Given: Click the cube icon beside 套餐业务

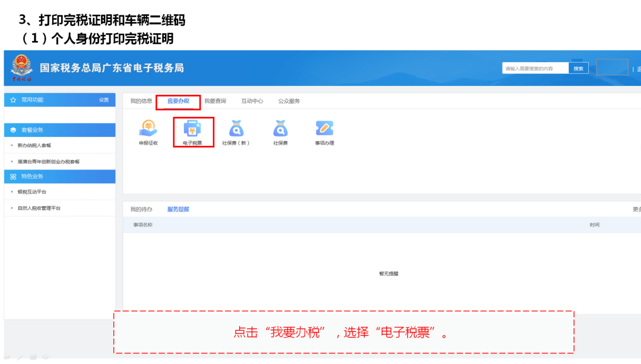Looking at the screenshot, I should click(13, 130).
